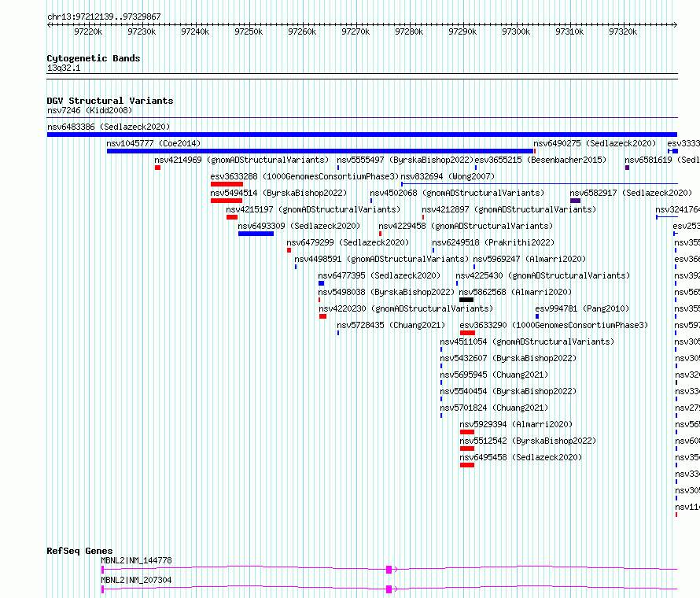Click the DGV Structural Variants track title
The image size is (700, 598).
click(x=110, y=101)
